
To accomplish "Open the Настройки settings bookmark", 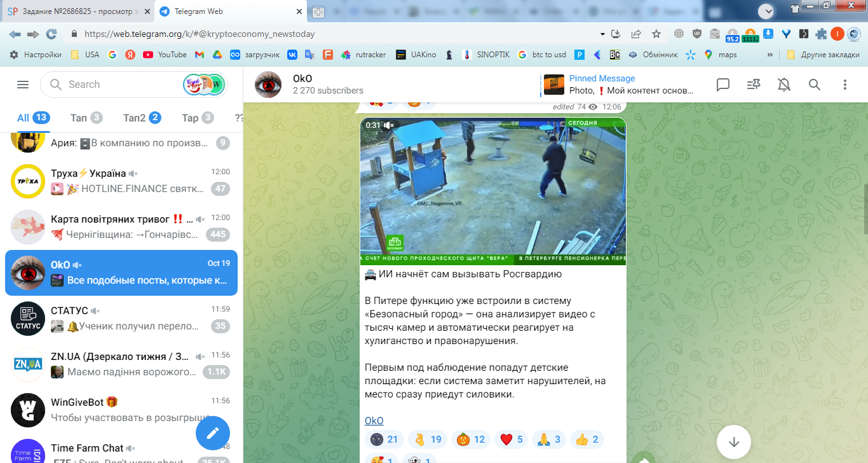I will pyautogui.click(x=36, y=55).
